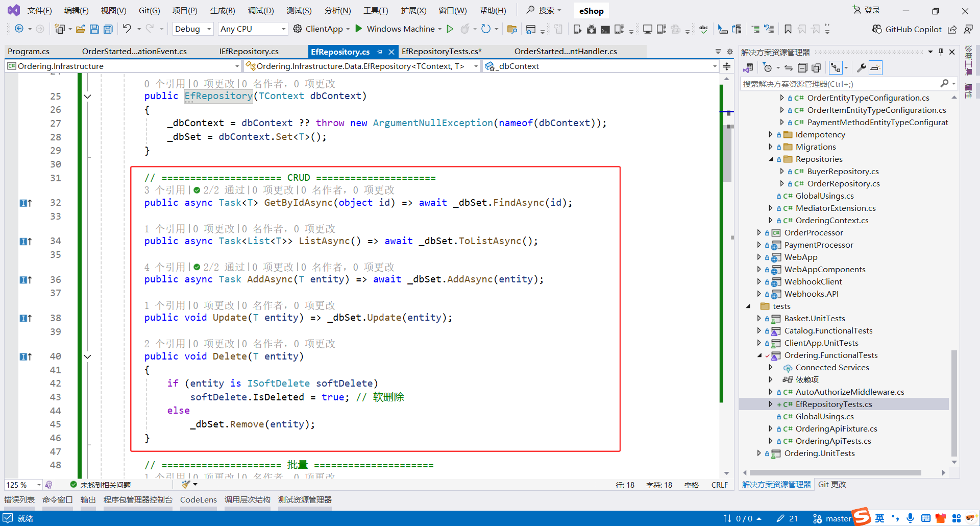The image size is (980, 526).
Task: Undo the last edit
Action: (x=127, y=29)
